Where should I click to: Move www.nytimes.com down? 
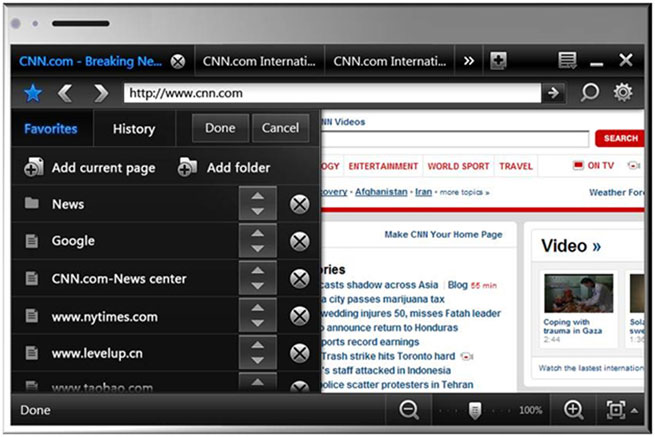point(258,323)
